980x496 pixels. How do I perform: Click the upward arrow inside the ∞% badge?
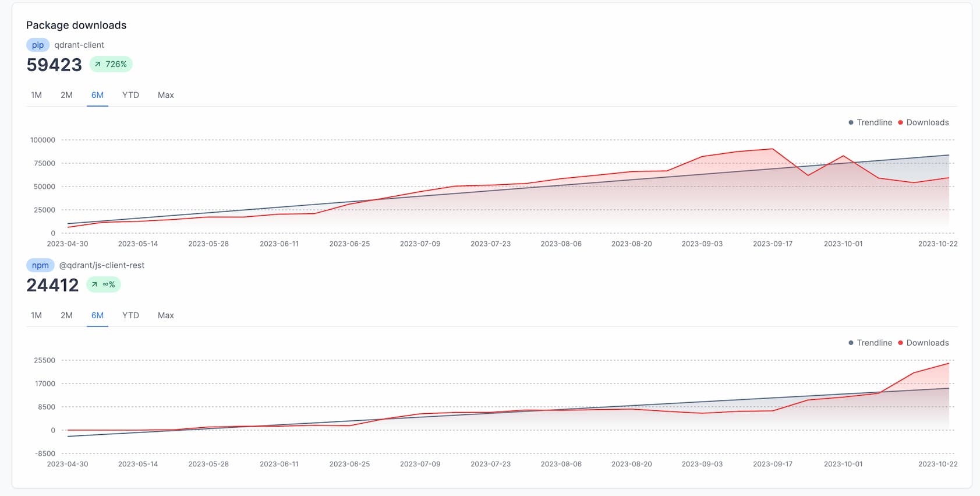pyautogui.click(x=94, y=284)
